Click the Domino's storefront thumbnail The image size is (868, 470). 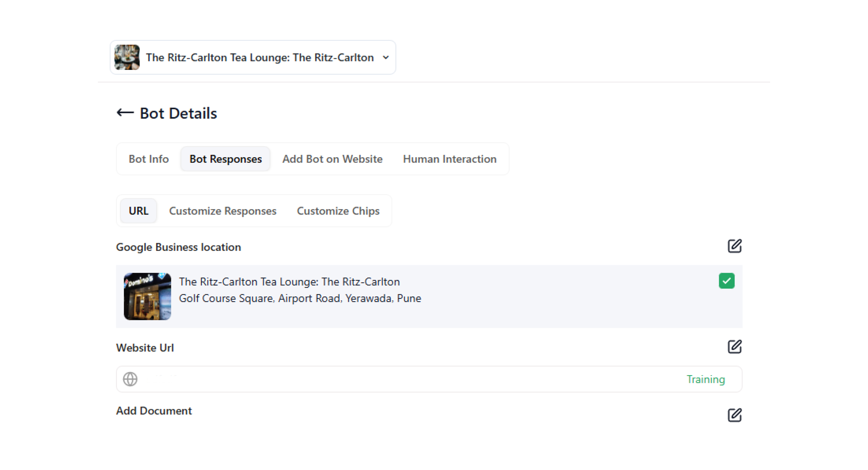click(x=148, y=296)
